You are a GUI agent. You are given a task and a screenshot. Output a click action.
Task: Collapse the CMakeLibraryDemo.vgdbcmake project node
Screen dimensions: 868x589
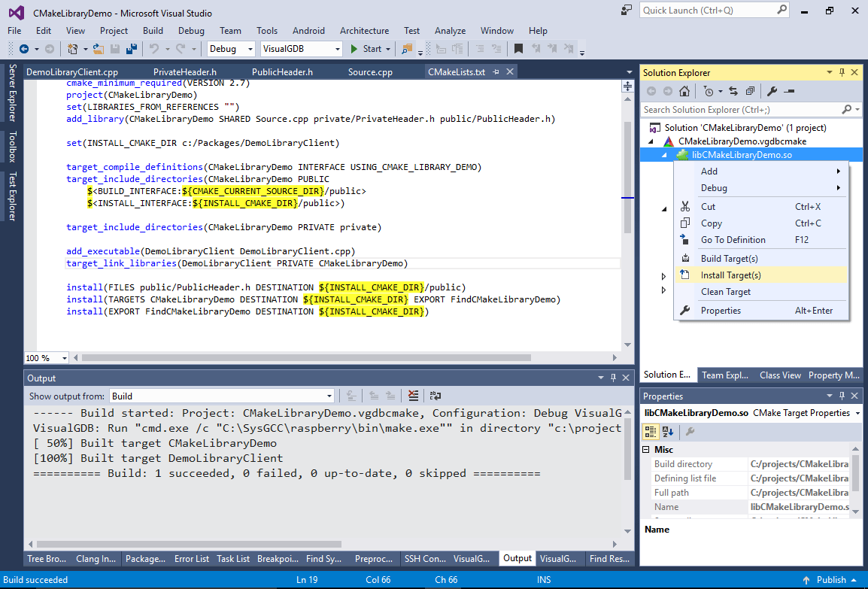coord(651,141)
